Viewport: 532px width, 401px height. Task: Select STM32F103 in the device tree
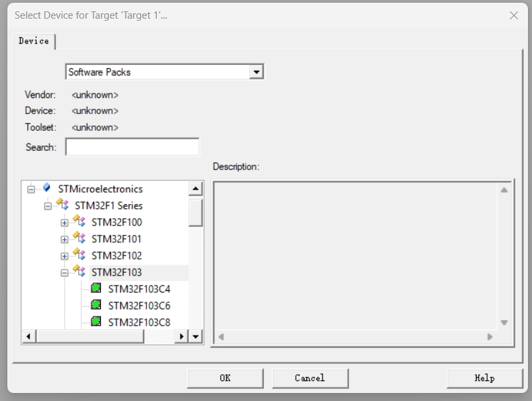[117, 272]
